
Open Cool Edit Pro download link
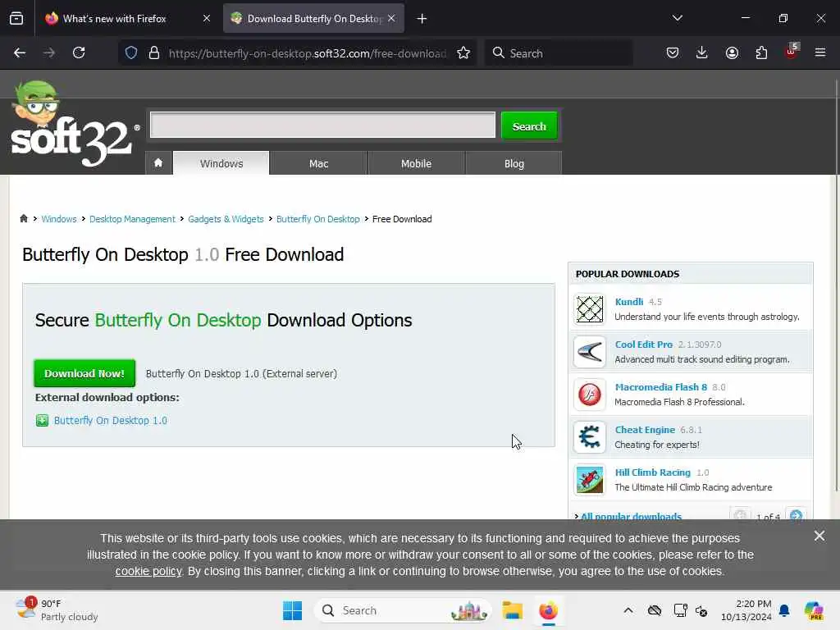pyautogui.click(x=643, y=345)
